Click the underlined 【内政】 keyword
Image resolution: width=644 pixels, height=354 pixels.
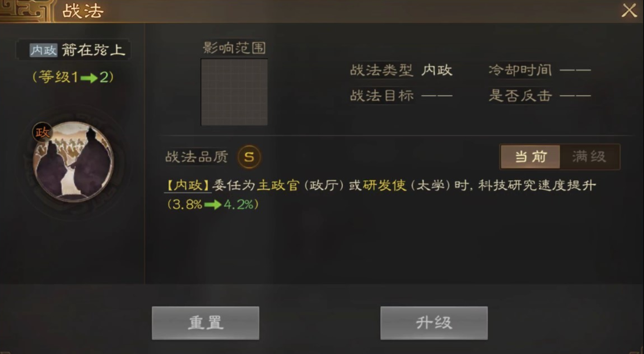click(x=187, y=185)
